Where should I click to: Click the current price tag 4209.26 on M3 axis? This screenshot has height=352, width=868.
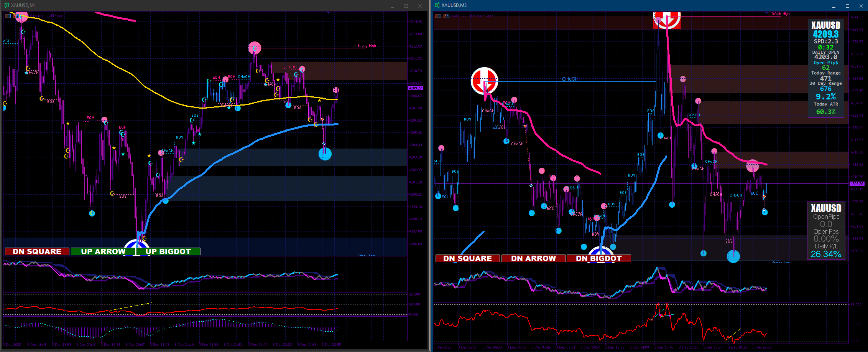tap(857, 184)
